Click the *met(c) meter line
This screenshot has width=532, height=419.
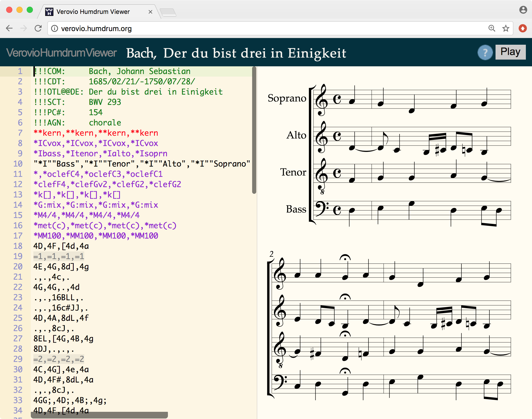click(105, 225)
